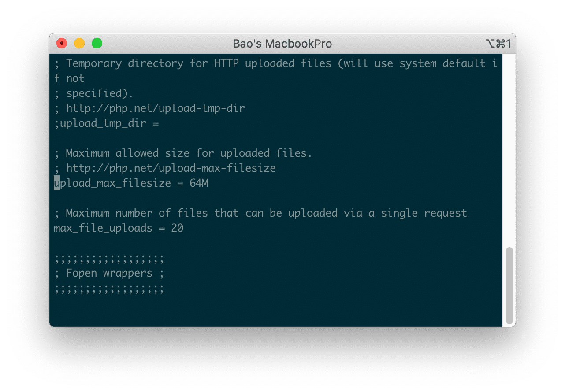Click the Fopen wrappers heading text

coord(109,273)
